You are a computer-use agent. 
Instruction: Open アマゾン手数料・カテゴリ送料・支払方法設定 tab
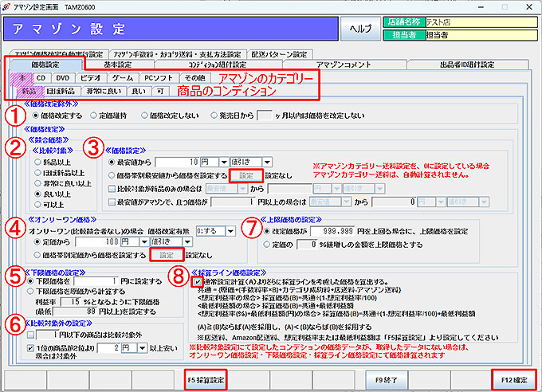tap(177, 54)
